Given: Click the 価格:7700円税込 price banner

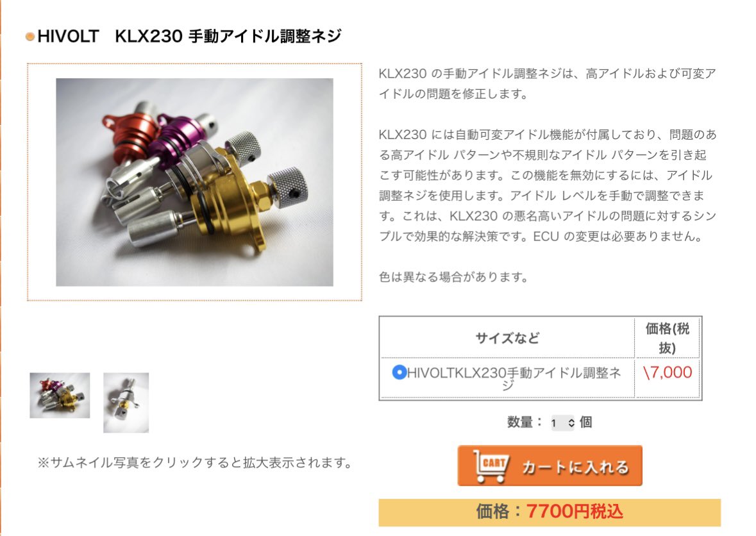Looking at the screenshot, I should [x=550, y=512].
